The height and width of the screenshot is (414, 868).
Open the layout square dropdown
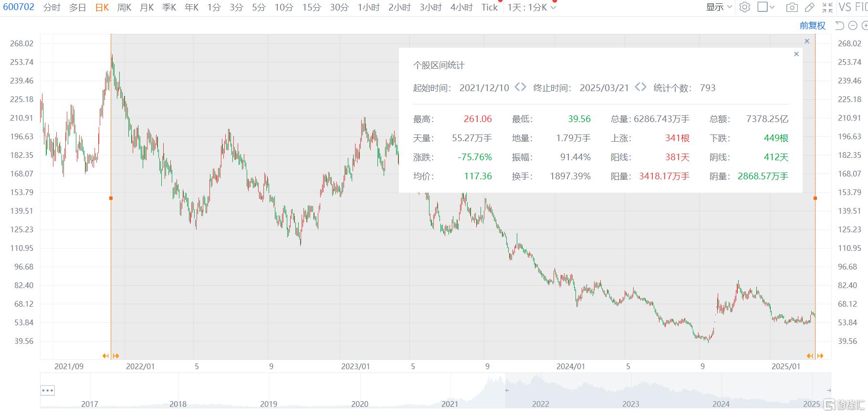coord(766,7)
